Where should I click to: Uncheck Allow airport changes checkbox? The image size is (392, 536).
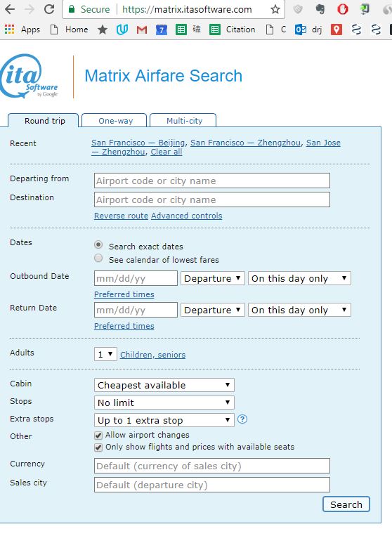tap(98, 436)
